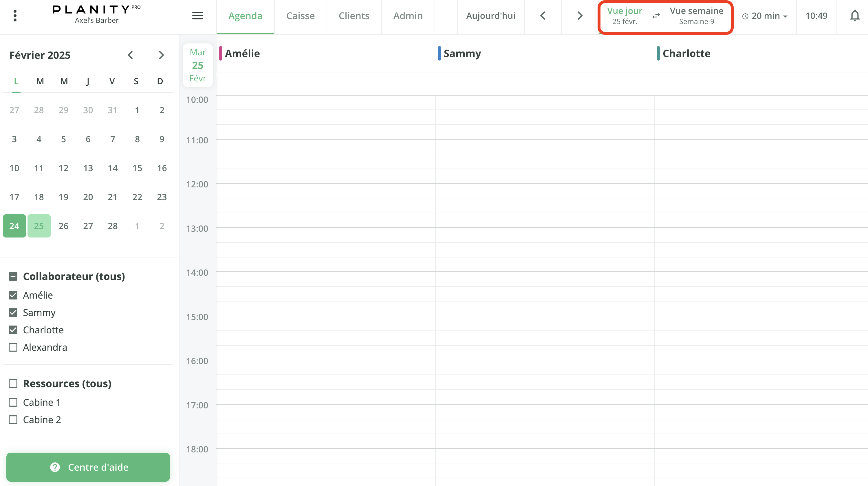Image resolution: width=868 pixels, height=486 pixels.
Task: Uncheck the Amélie collaborator checkbox
Action: click(x=13, y=295)
